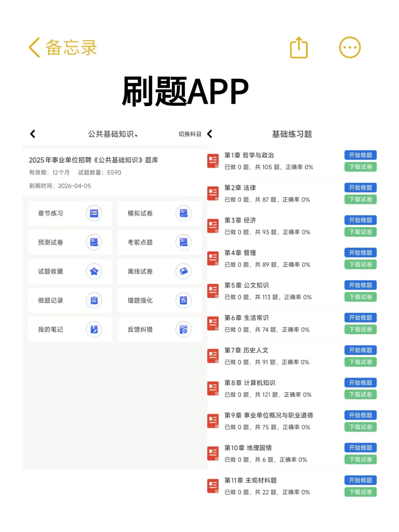
Task: Click the 做题记录 (practice record) icon
Action: (93, 300)
